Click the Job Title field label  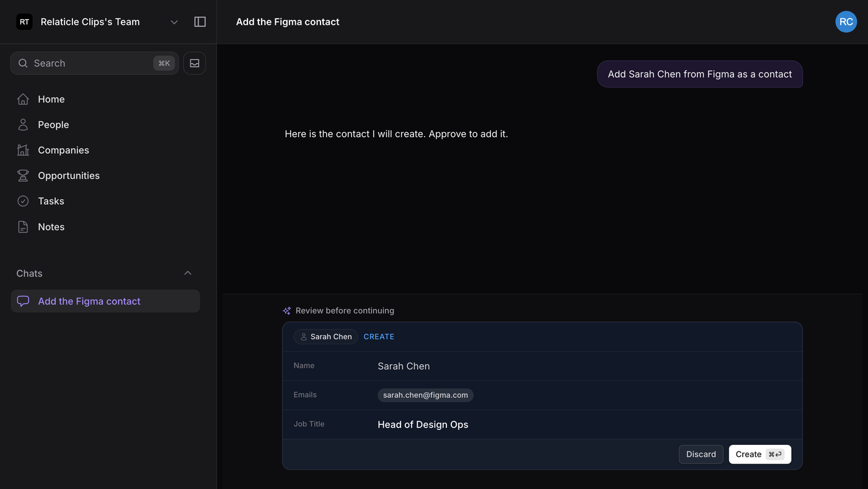(x=309, y=424)
